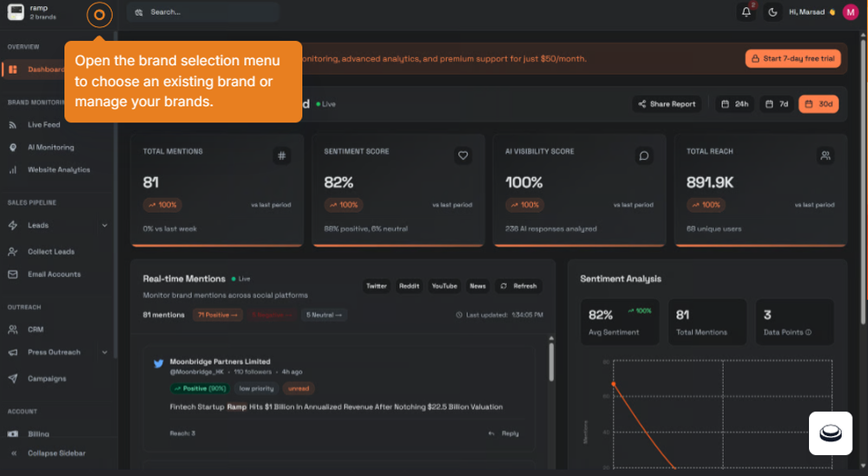Select the 24h time range
The height and width of the screenshot is (476, 868).
pyautogui.click(x=734, y=104)
